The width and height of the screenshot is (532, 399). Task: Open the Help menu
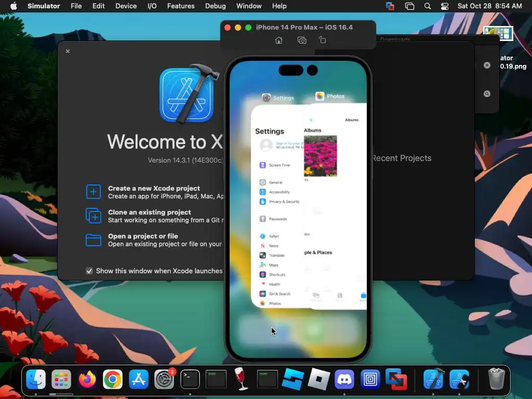[x=279, y=6]
